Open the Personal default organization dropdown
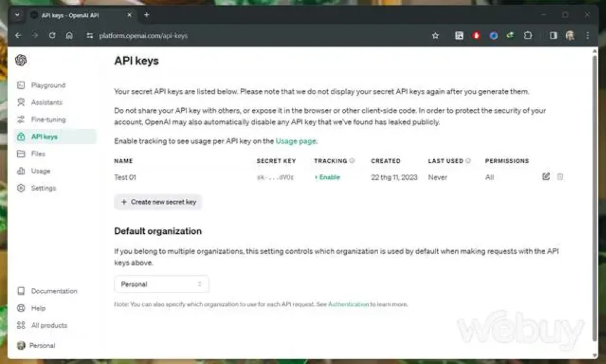This screenshot has width=606, height=364. click(161, 284)
